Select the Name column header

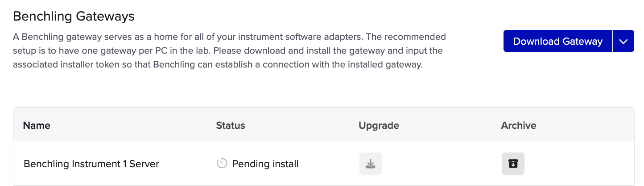[37, 125]
